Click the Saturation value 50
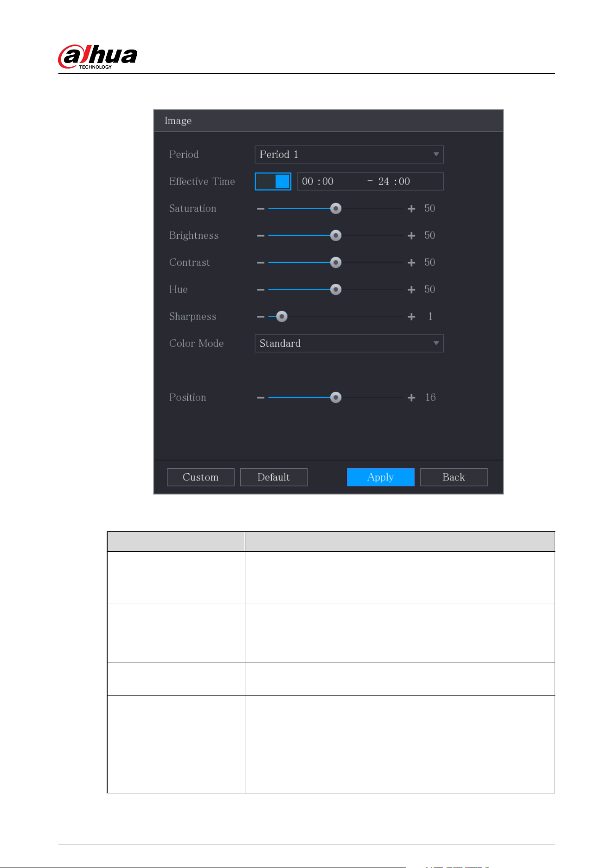 pyautogui.click(x=429, y=209)
